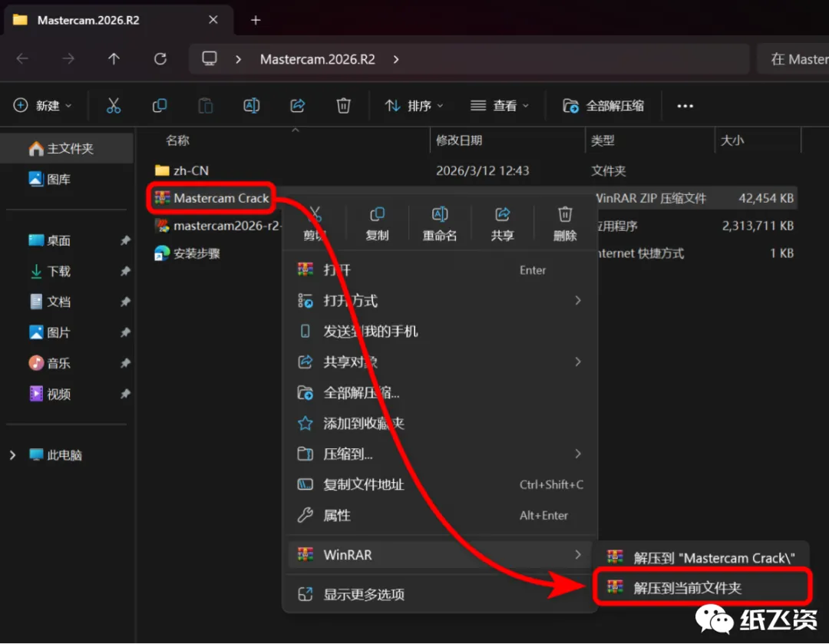
Task: Click 删除 (Delete) in the context menu
Action: click(x=565, y=224)
